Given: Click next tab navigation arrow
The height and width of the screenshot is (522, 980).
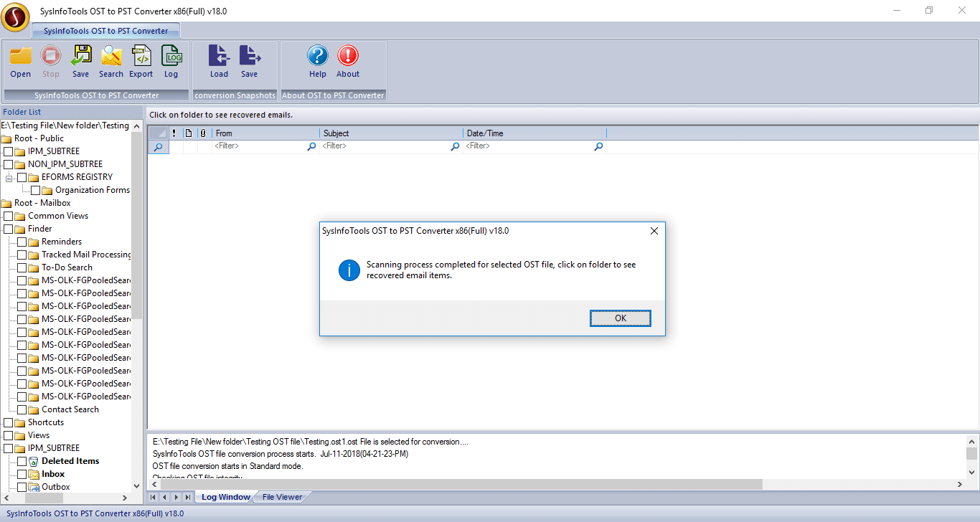Looking at the screenshot, I should pos(176,497).
